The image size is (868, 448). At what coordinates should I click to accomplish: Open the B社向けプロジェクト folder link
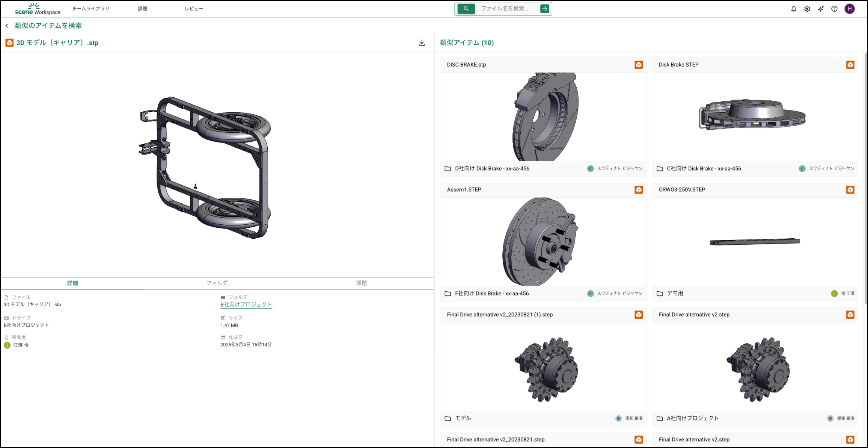tap(246, 304)
